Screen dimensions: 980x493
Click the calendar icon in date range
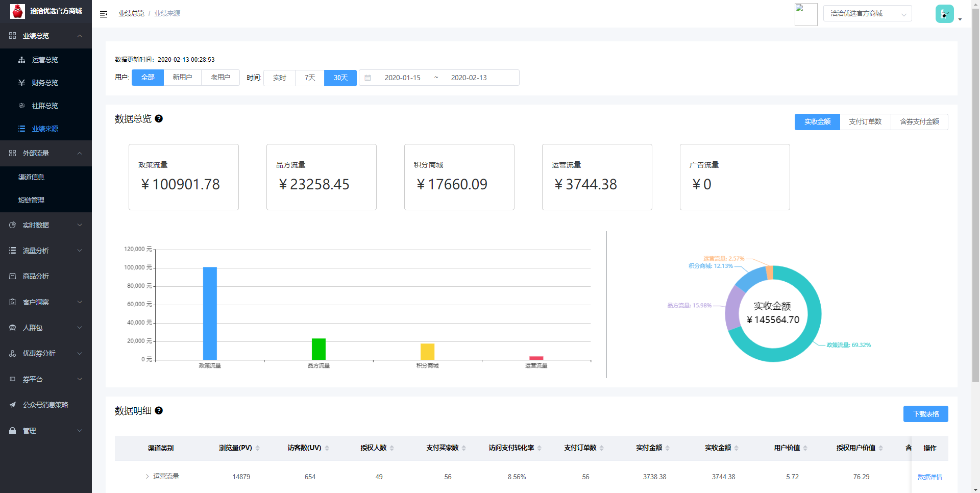(x=367, y=78)
